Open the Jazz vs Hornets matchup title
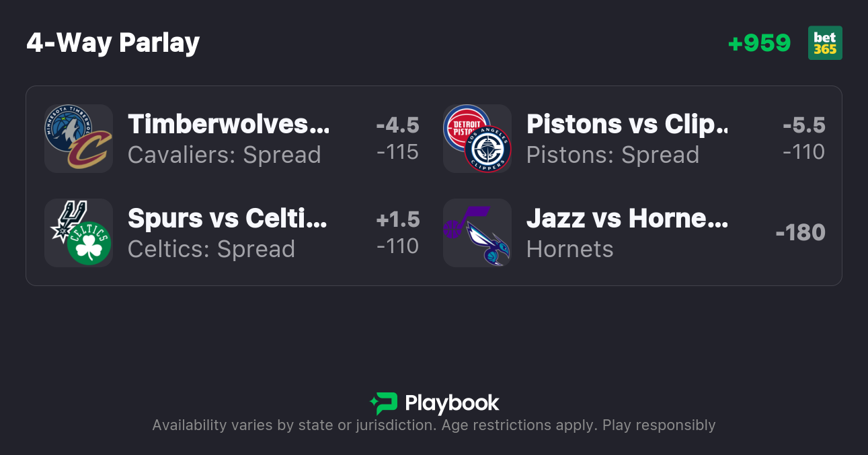This screenshot has height=455, width=868. (x=627, y=219)
